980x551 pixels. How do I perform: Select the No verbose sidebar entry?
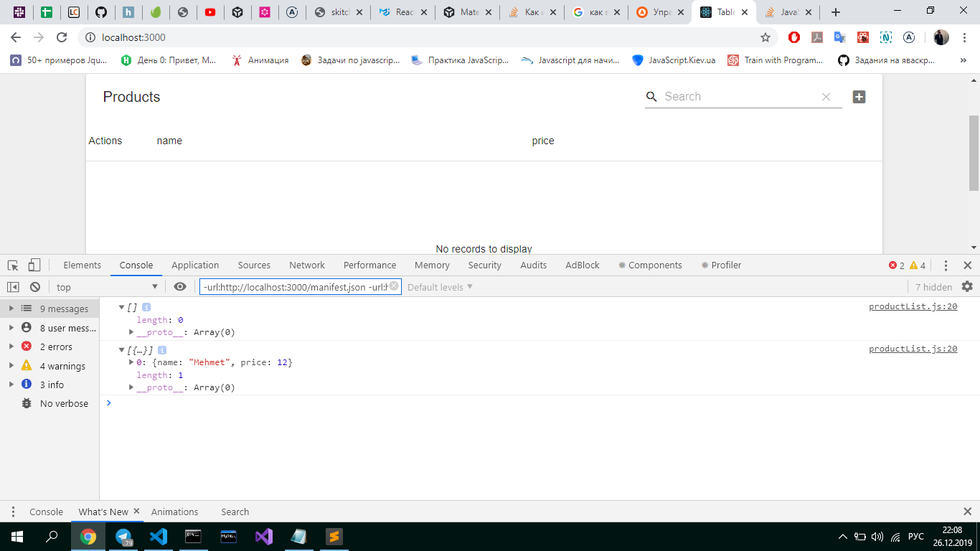point(50,403)
